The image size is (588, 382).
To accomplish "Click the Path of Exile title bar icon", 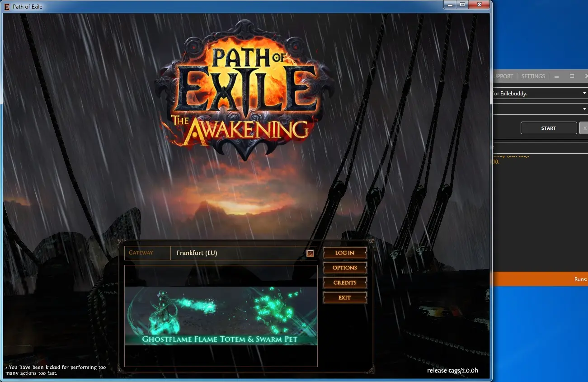I will [7, 6].
